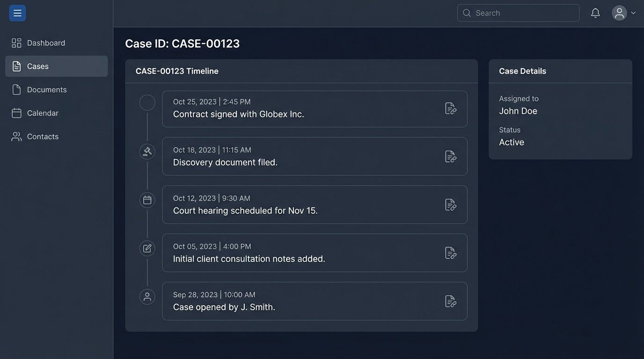Image resolution: width=644 pixels, height=359 pixels.
Task: Open document icon on Discovery document filed
Action: click(450, 157)
